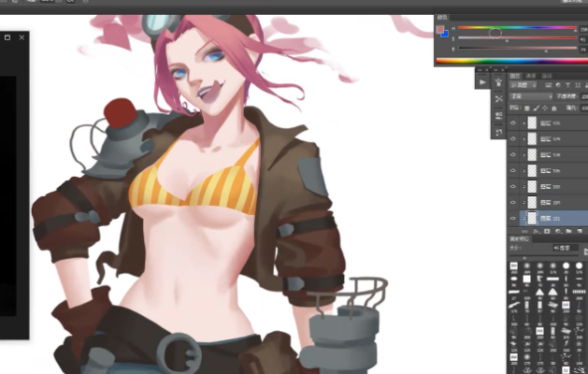
Task: Click the B value input field
Action: point(583,50)
